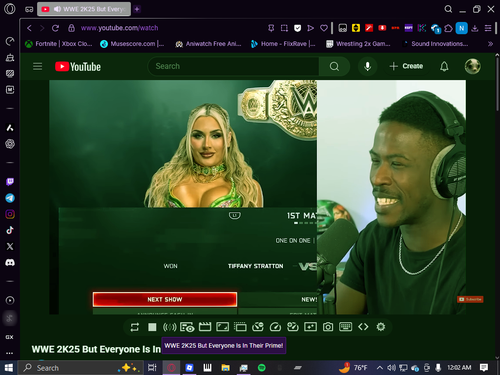Play the WWE 2K25 video frame
Viewport: 500px width, 375px height.
click(258, 197)
